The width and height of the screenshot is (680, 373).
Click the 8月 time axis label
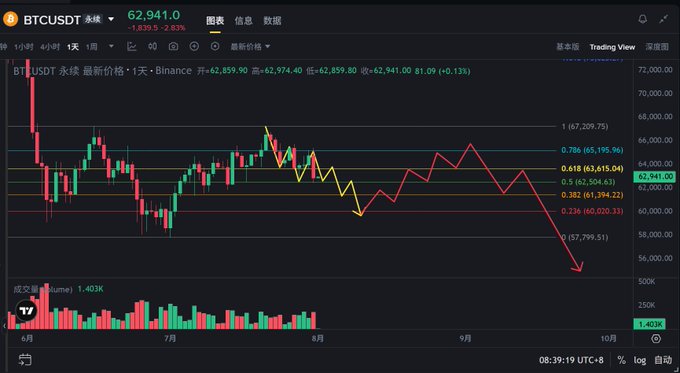(x=318, y=338)
